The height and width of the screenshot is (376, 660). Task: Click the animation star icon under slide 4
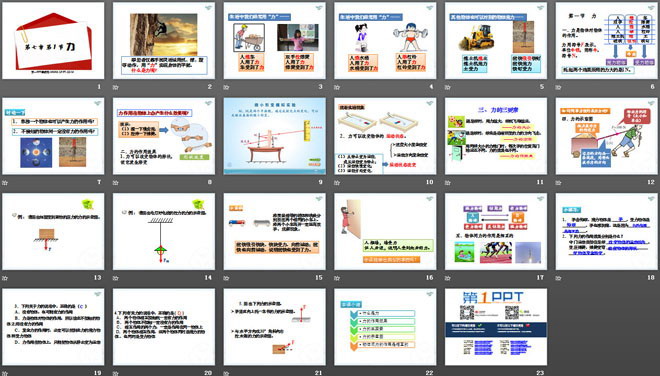coord(337,87)
